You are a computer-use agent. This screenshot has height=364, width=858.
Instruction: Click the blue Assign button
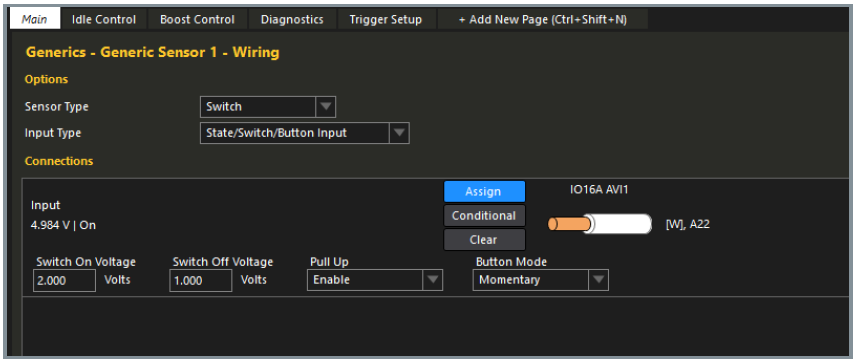pos(484,192)
